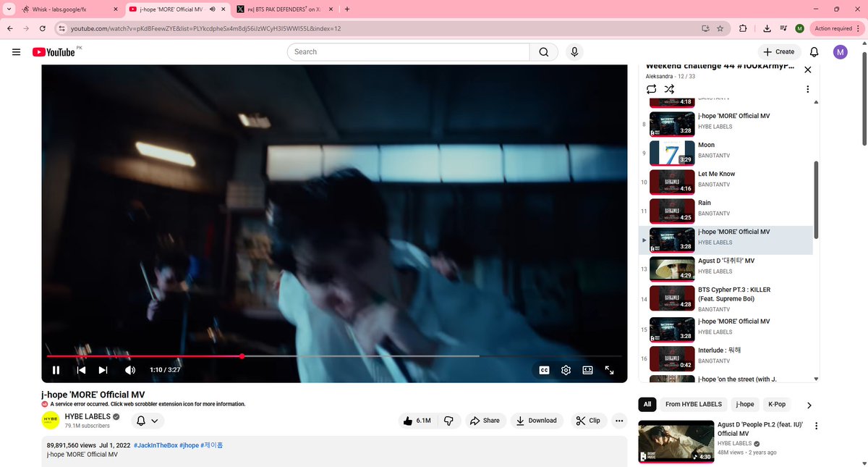Select the From HYBE LABELS chip
Viewport: 868px width, 467px height.
694,404
